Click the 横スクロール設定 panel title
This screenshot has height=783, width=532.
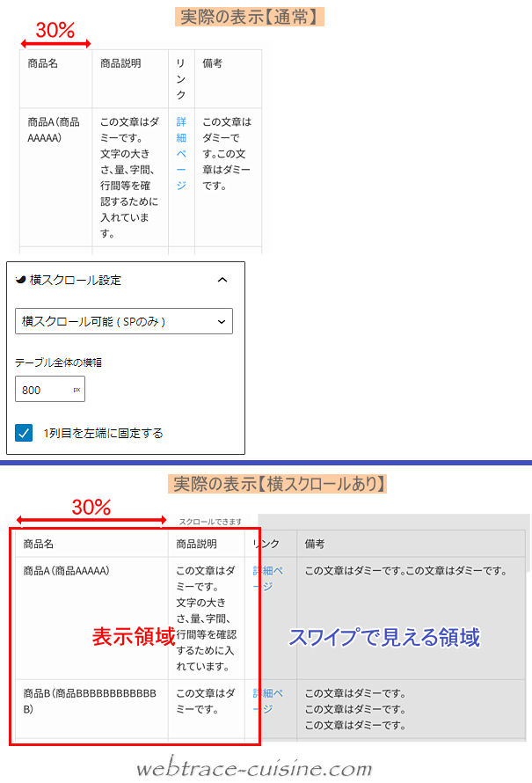coord(76,280)
